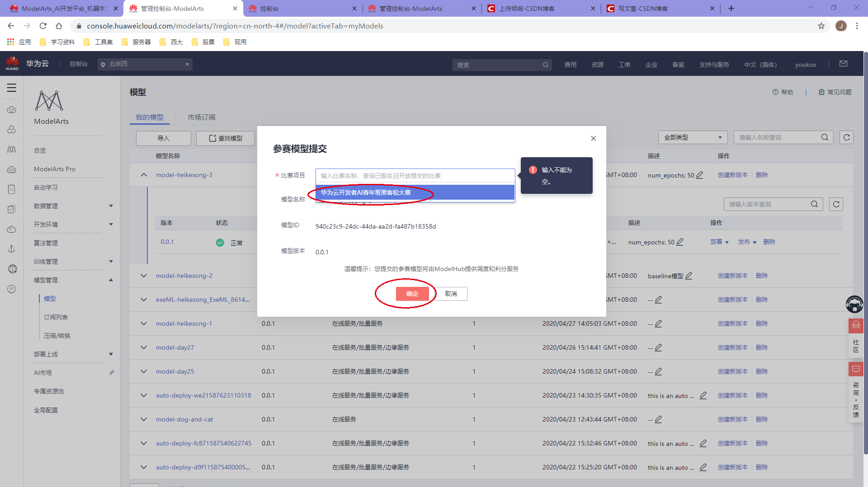This screenshot has height=487, width=868.
Task: Switch to the 市场订阅 tab
Action: (202, 117)
